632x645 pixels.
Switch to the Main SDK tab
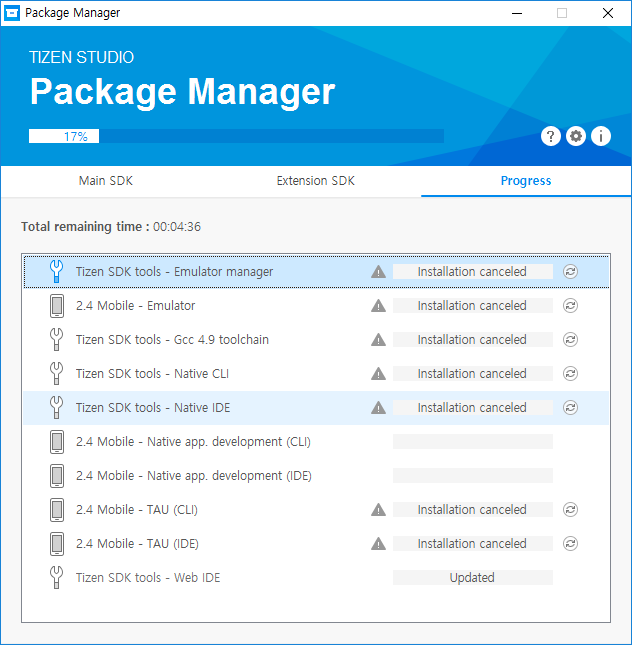point(106,181)
